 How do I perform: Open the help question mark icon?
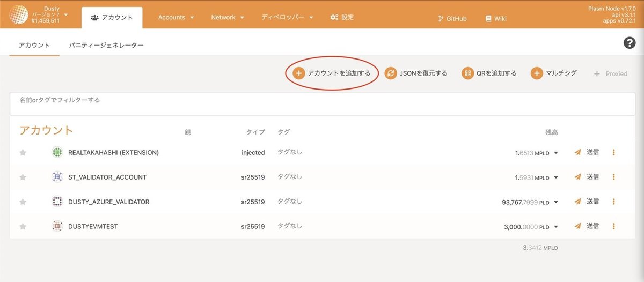point(630,43)
